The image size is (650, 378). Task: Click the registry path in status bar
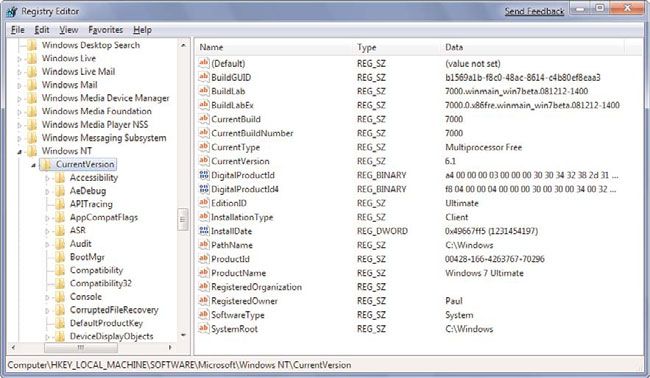tap(179, 365)
